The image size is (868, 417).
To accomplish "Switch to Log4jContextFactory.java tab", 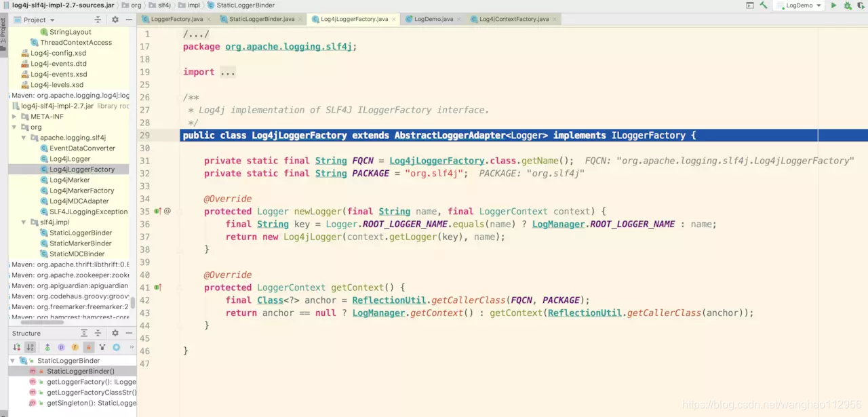I will (514, 19).
